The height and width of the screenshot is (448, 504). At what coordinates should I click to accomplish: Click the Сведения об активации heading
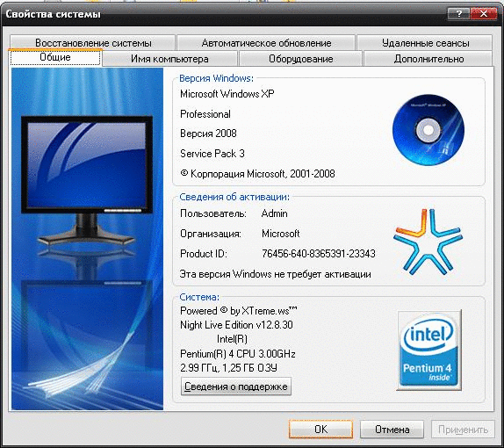[x=234, y=197]
